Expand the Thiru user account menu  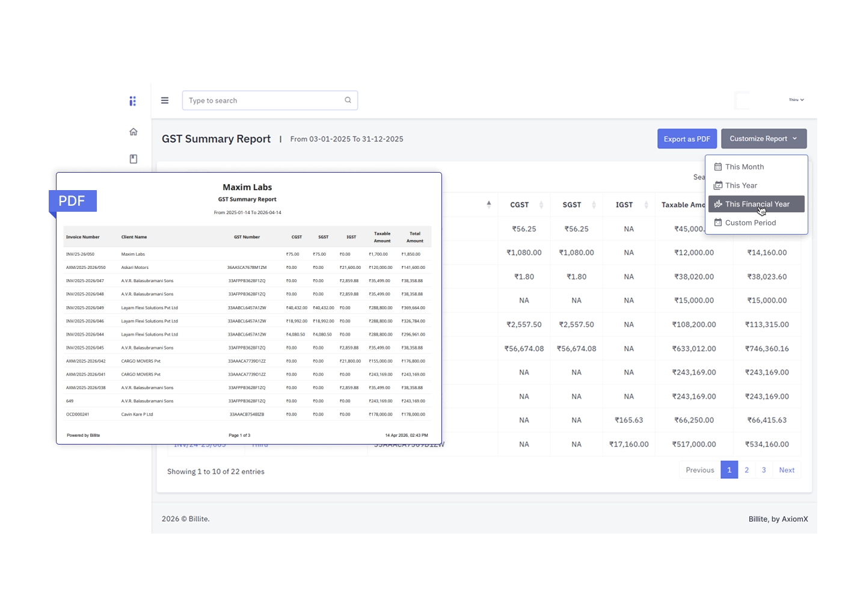[795, 100]
